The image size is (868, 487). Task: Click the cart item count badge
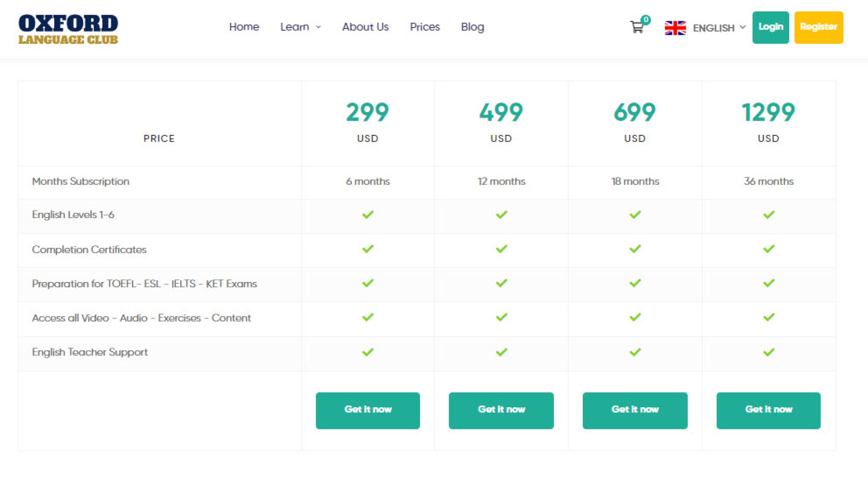point(645,20)
